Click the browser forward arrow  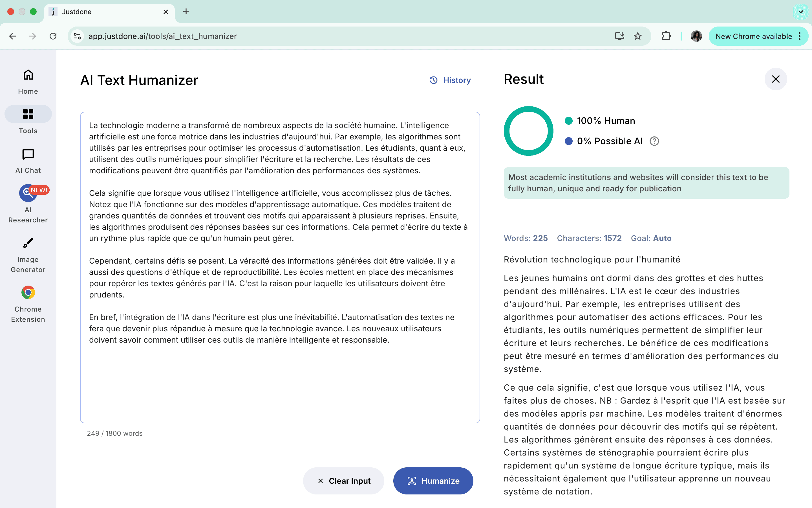tap(32, 36)
